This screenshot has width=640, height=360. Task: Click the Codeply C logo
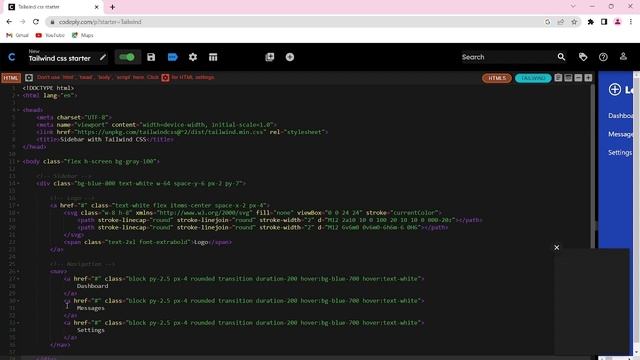click(11, 57)
